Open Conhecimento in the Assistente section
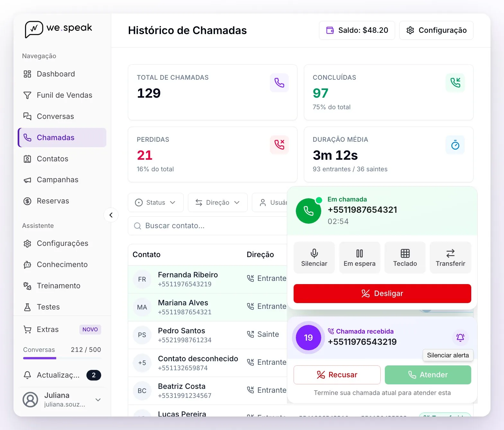The height and width of the screenshot is (430, 504). (62, 264)
